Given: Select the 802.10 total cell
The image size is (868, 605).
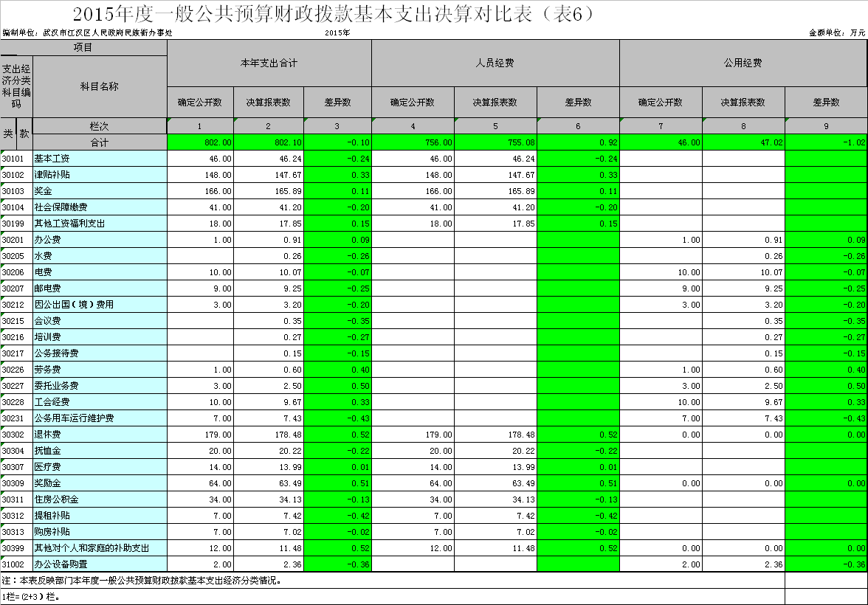Looking at the screenshot, I should (269, 142).
